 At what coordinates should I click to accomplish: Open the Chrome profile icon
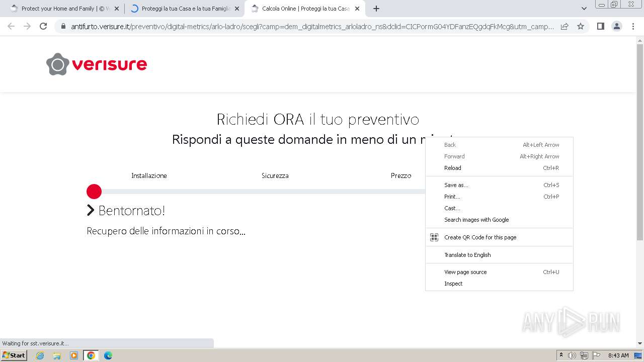617,27
